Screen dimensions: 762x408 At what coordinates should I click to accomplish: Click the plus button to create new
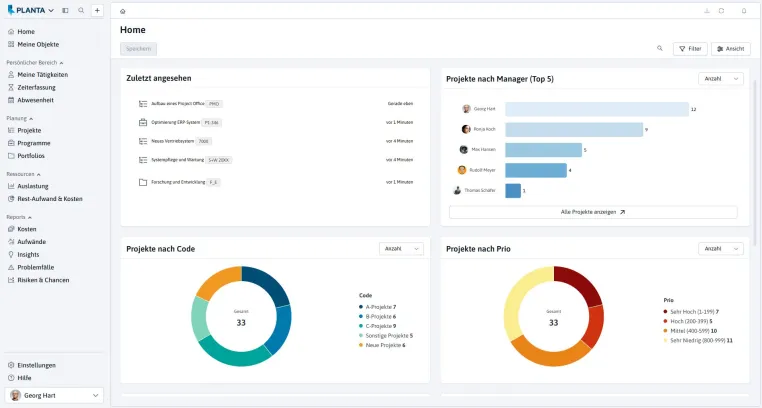[97, 10]
